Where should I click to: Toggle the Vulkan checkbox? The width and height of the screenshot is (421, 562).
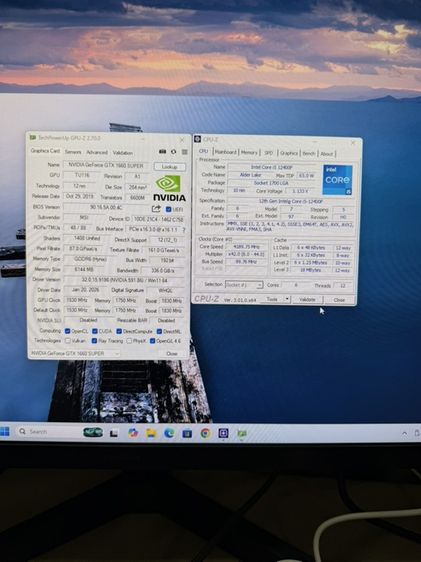(67, 341)
